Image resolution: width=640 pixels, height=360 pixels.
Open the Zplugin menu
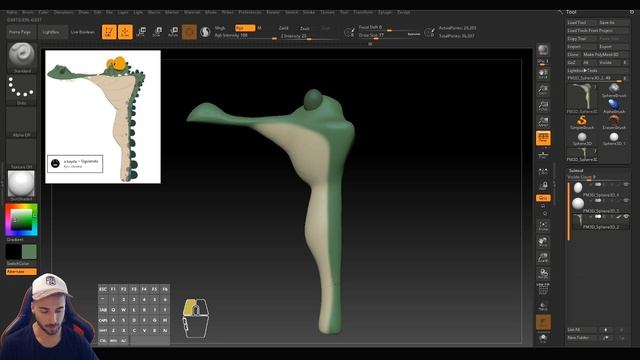point(385,12)
